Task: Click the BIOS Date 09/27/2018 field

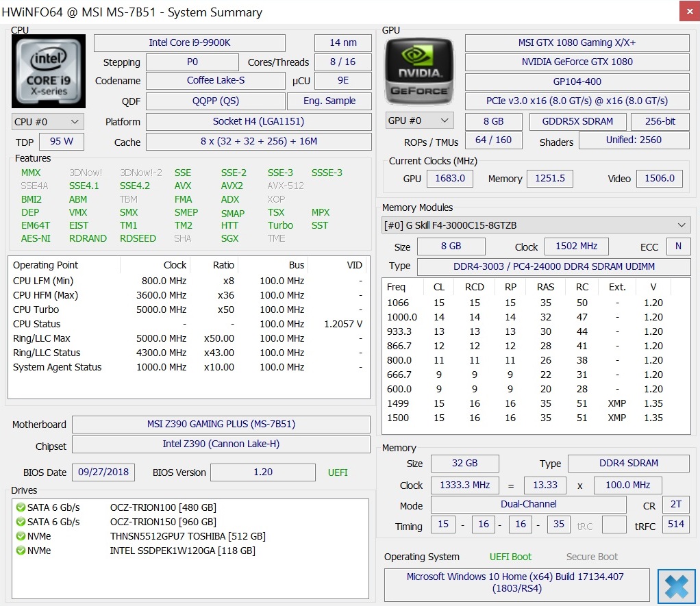Action: point(103,472)
